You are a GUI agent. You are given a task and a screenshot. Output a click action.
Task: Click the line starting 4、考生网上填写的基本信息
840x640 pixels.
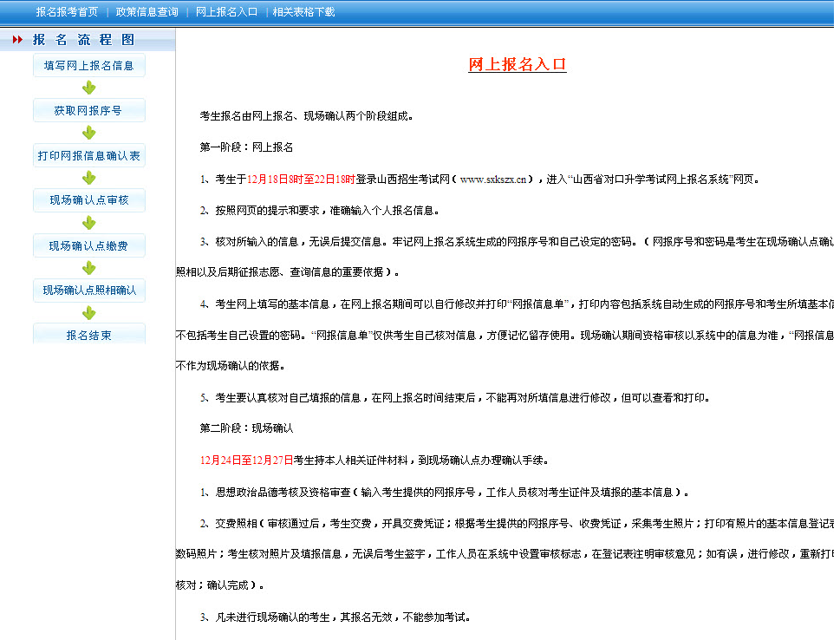click(x=517, y=304)
